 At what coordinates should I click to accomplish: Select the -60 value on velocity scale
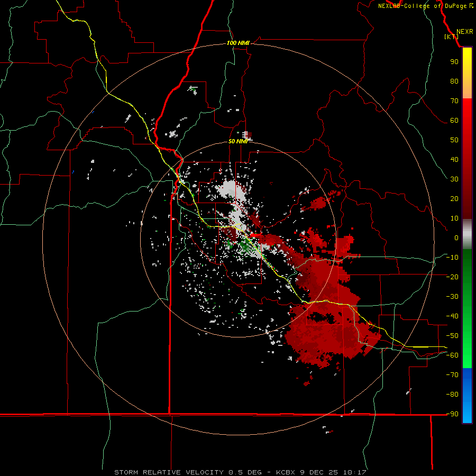click(452, 355)
